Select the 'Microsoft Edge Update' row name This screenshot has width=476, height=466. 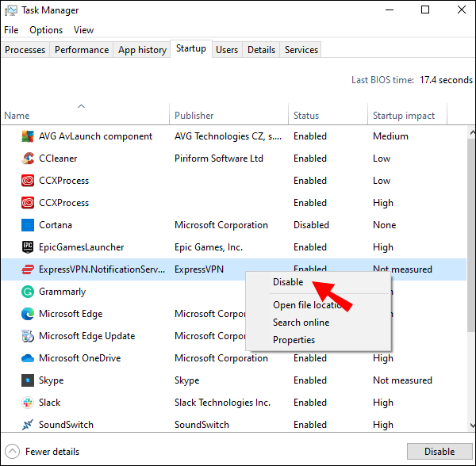pos(86,336)
